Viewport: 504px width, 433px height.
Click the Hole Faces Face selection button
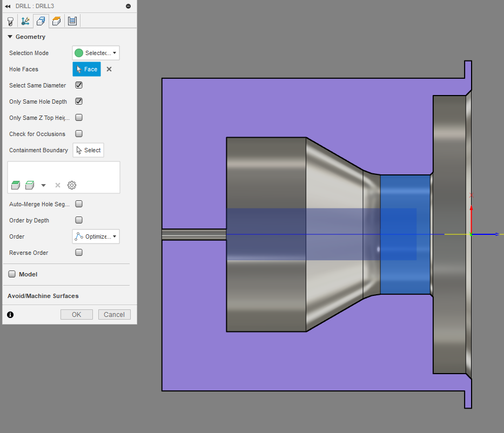87,69
